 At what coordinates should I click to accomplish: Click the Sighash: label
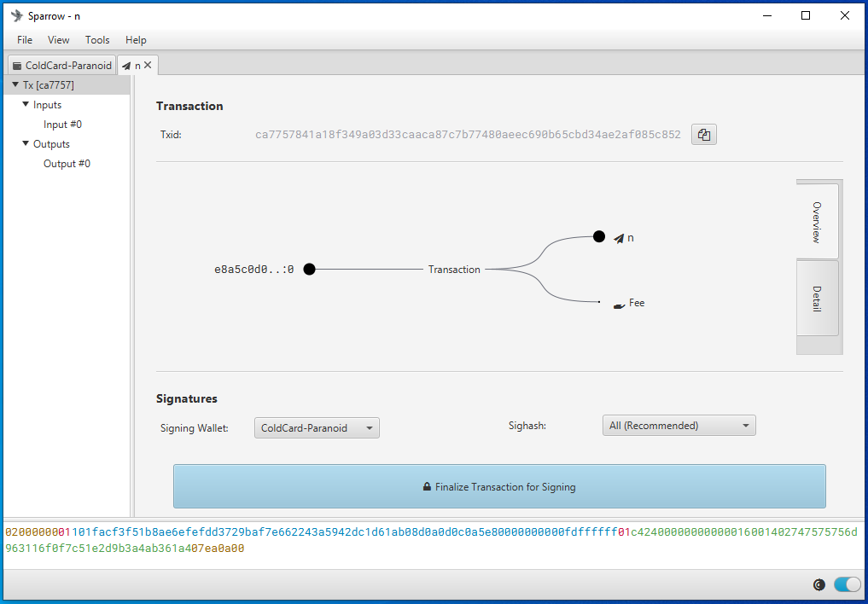click(x=527, y=426)
